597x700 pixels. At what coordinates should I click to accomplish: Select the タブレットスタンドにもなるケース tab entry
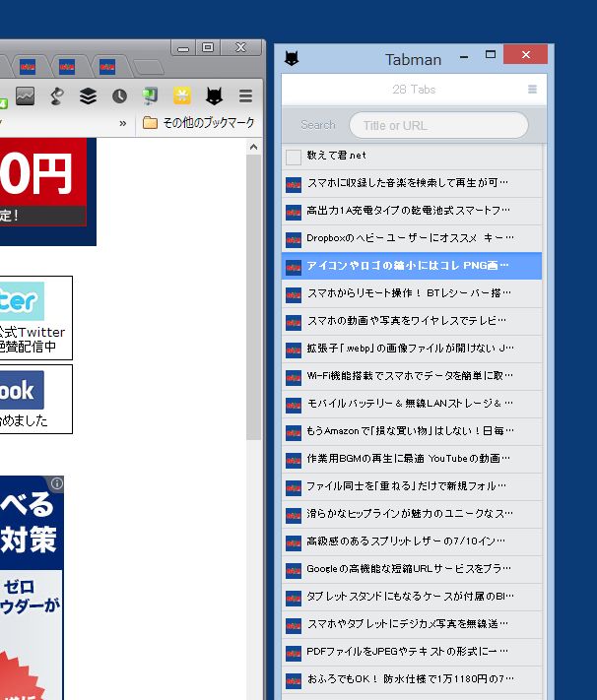coord(412,597)
